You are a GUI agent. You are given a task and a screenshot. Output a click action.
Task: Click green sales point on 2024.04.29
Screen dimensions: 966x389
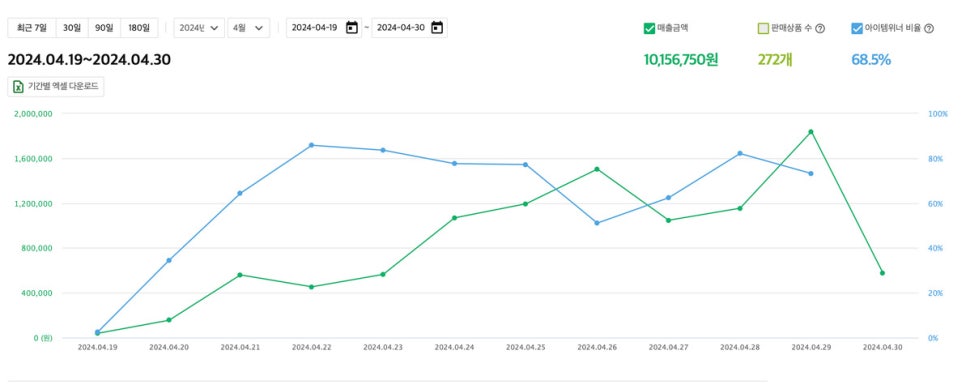pos(811,131)
